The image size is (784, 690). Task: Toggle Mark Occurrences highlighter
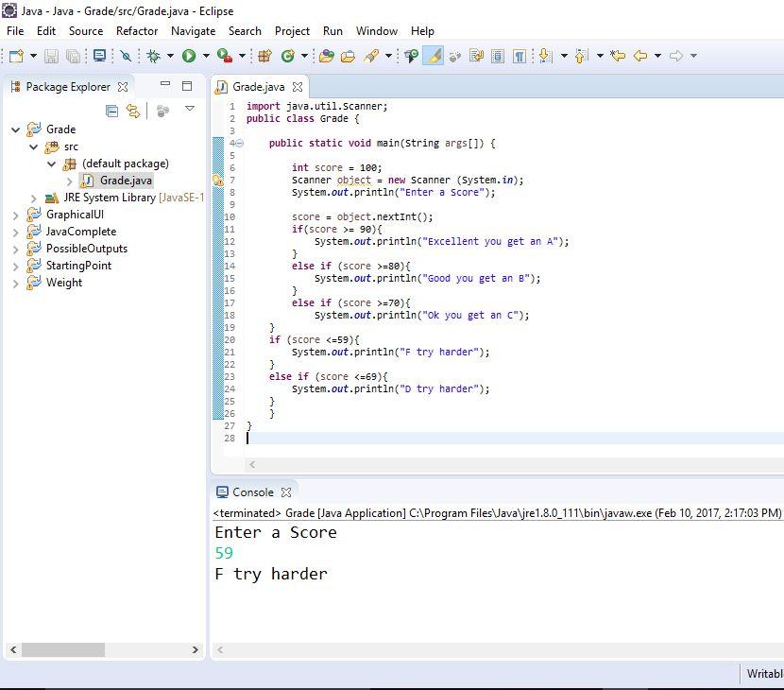point(434,56)
